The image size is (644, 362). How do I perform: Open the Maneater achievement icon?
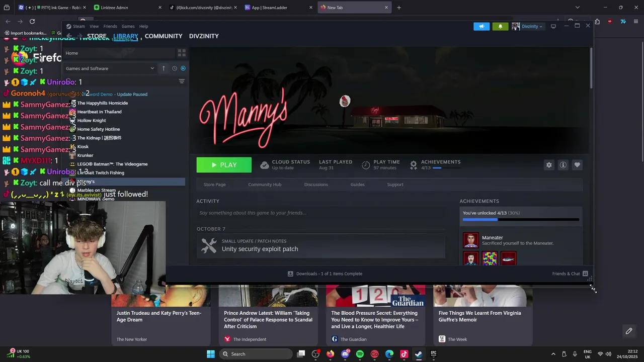pyautogui.click(x=471, y=240)
